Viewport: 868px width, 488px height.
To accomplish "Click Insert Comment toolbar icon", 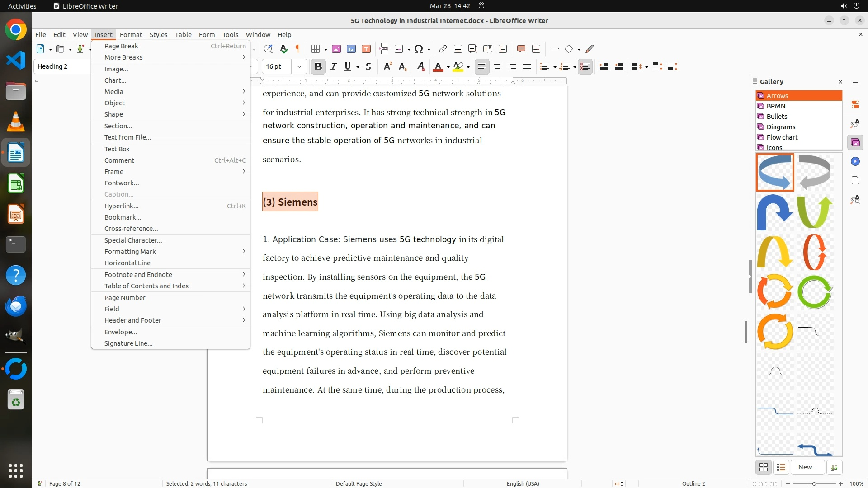I will pos(521,49).
